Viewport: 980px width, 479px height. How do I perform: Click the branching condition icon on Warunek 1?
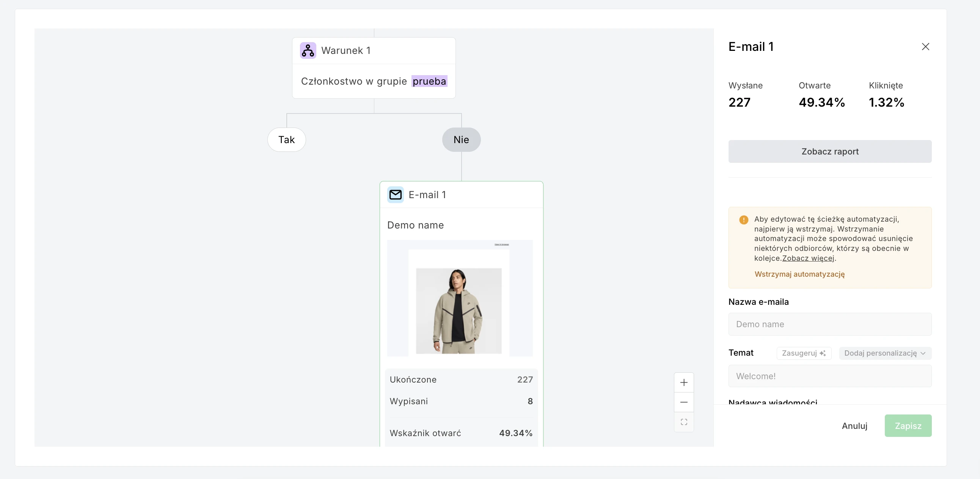308,50
